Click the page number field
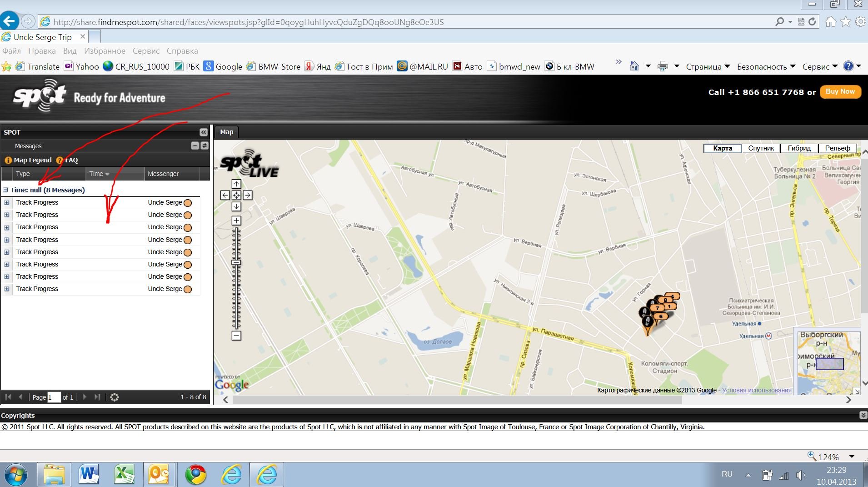 click(54, 397)
